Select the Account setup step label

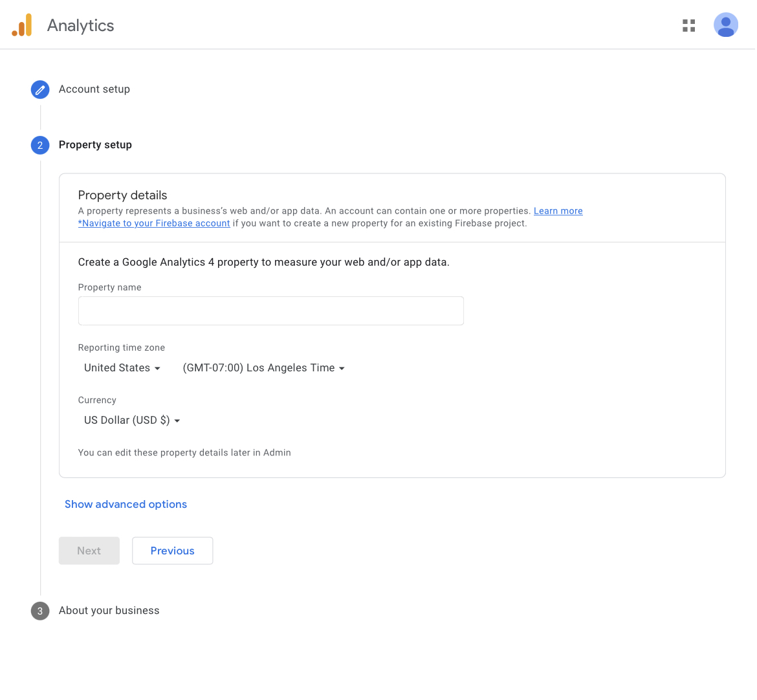pos(94,89)
